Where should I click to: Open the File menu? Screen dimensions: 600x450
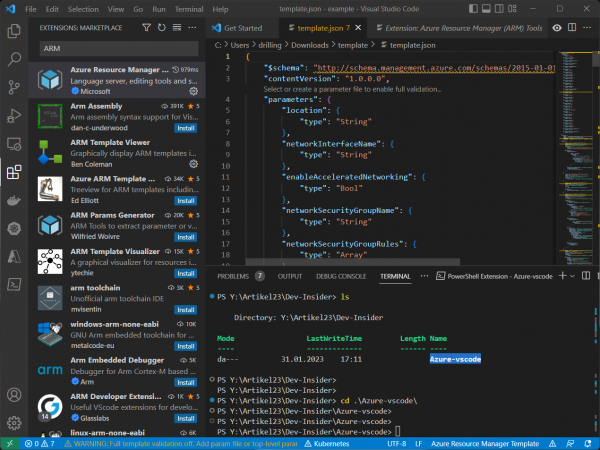click(x=31, y=9)
